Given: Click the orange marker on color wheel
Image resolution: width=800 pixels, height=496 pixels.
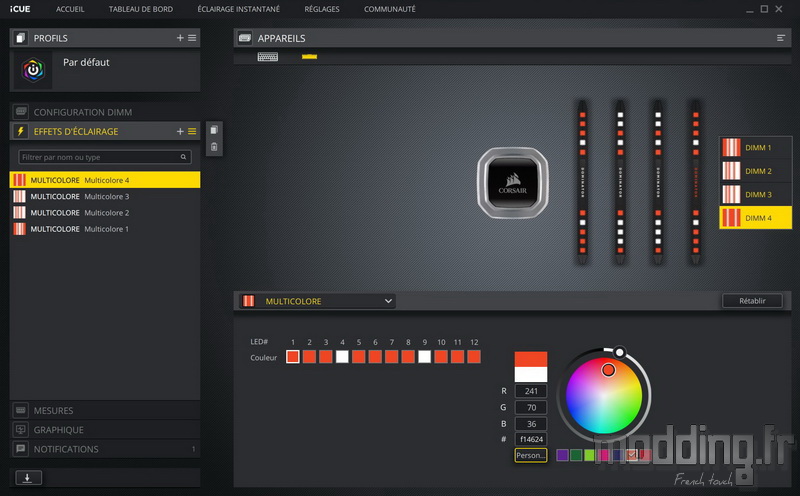Looking at the screenshot, I should (608, 370).
